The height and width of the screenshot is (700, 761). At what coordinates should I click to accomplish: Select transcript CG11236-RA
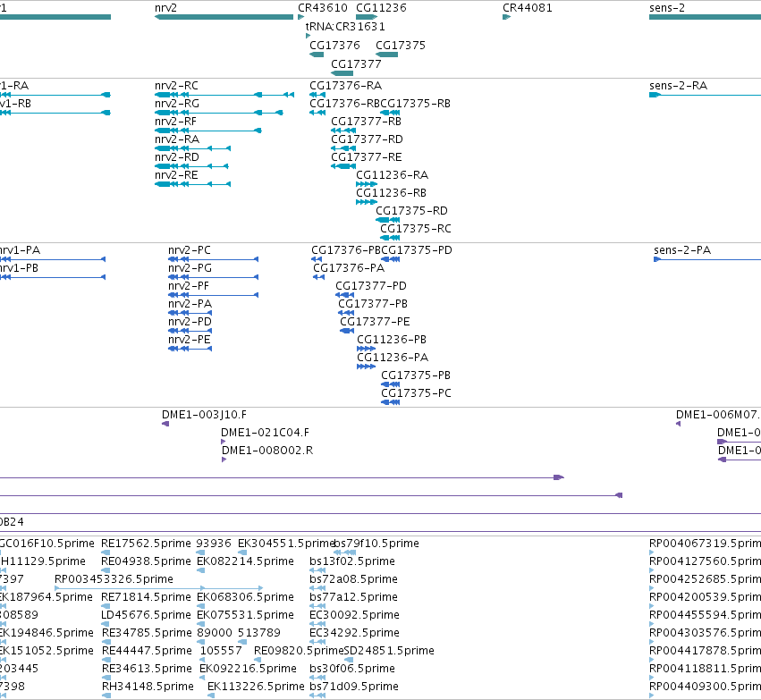[x=393, y=175]
